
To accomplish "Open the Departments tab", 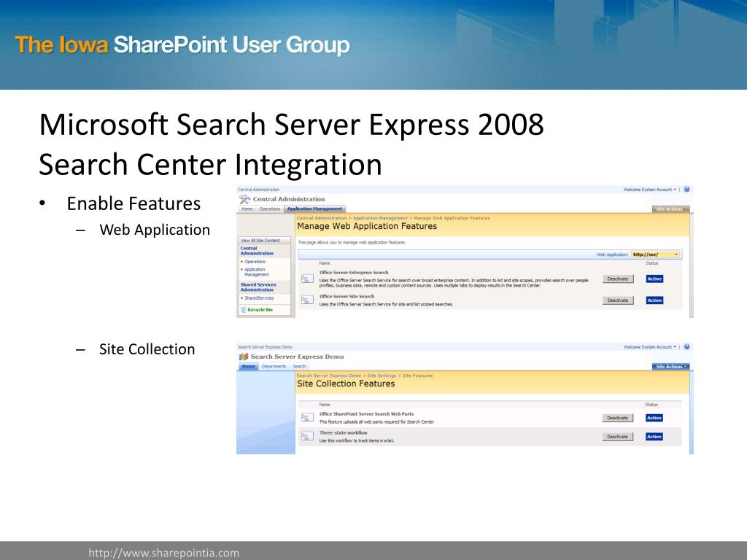I will [274, 366].
